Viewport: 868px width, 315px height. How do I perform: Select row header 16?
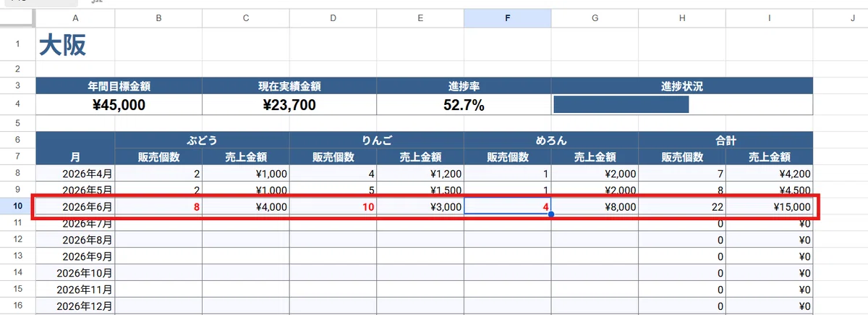[17, 306]
